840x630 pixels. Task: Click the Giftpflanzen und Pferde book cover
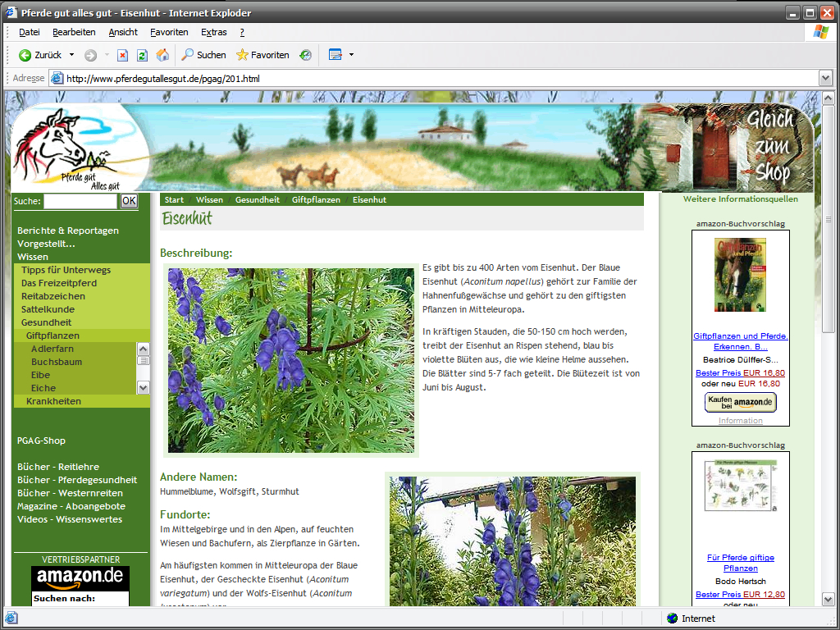pos(741,275)
